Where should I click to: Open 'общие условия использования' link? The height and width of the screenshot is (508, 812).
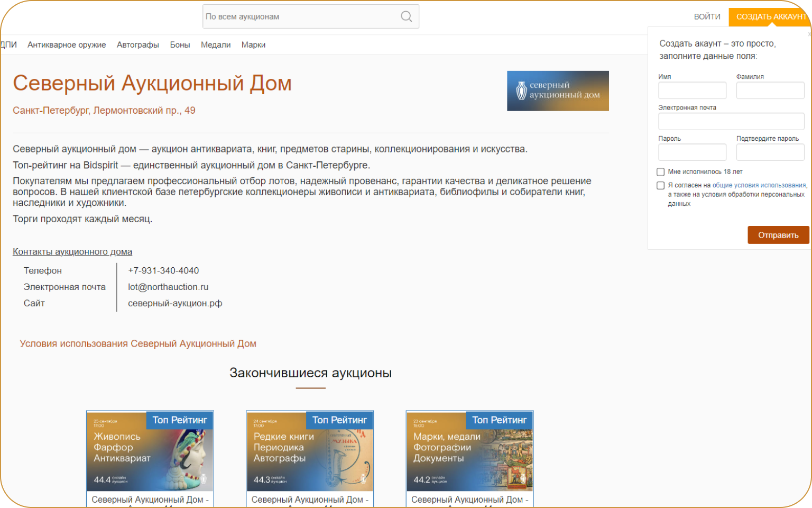click(x=759, y=185)
